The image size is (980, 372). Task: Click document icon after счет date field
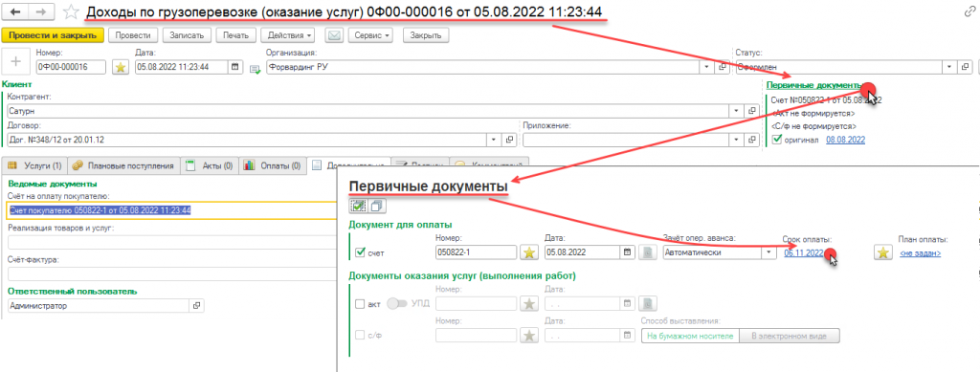647,252
